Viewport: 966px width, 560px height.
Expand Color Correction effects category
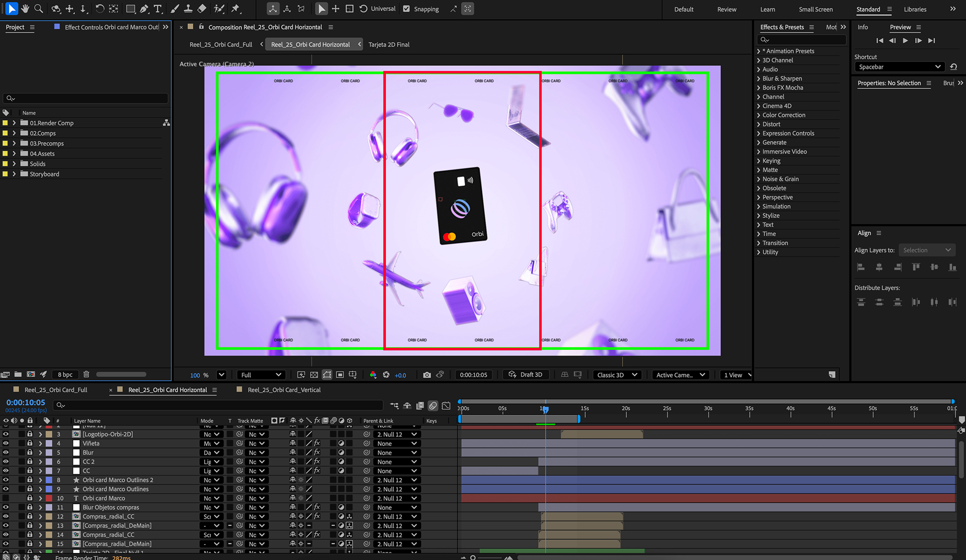759,115
